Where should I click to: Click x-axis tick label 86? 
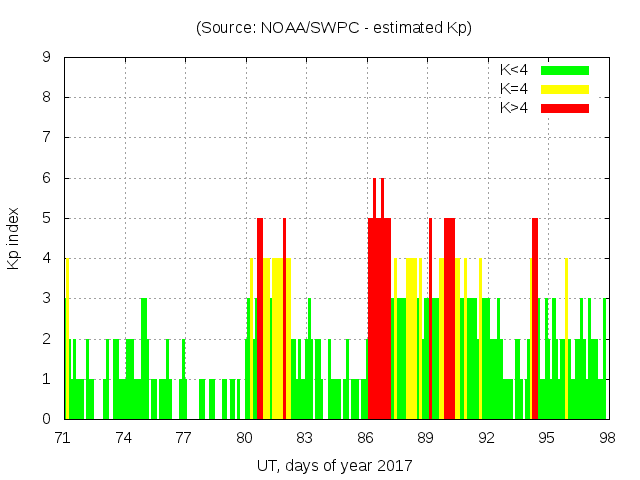click(365, 437)
